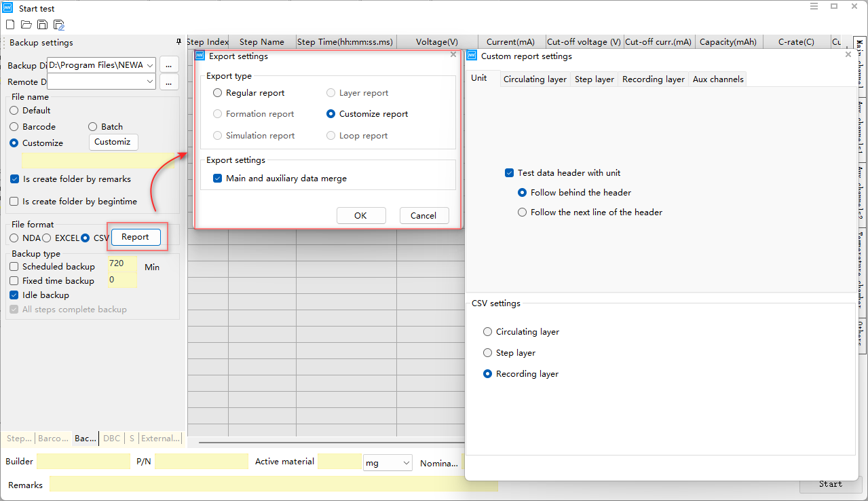Open the Report settings dialog
Viewport: 868px width, 501px height.
pyautogui.click(x=135, y=237)
